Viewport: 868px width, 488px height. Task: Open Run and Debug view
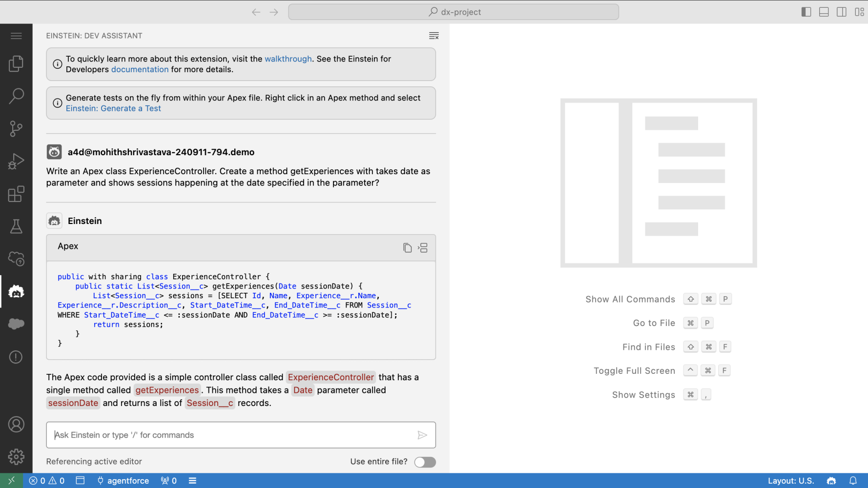tap(16, 162)
